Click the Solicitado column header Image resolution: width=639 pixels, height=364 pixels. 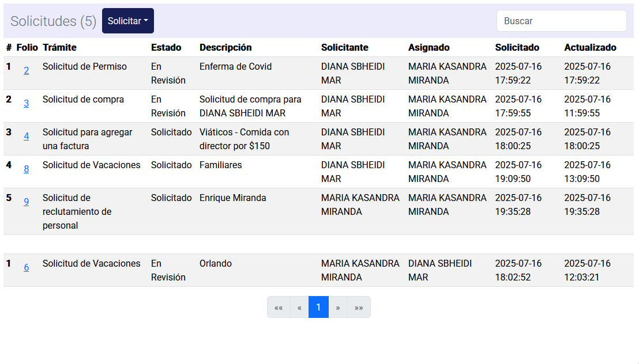pos(517,47)
